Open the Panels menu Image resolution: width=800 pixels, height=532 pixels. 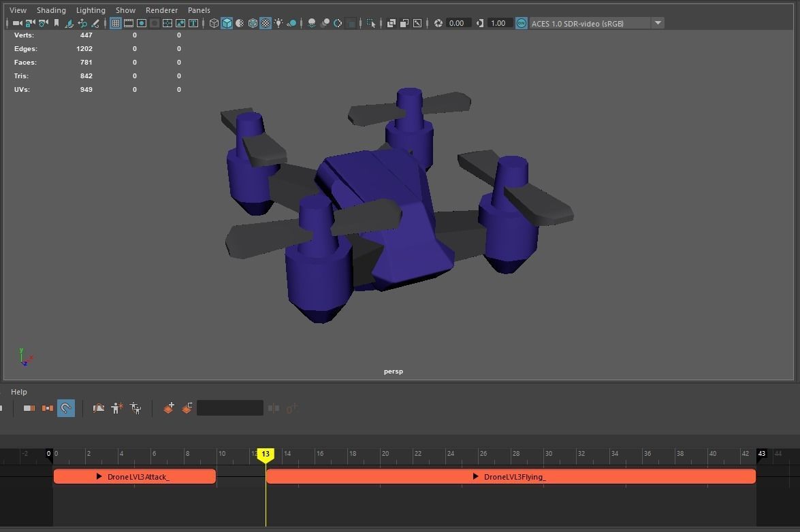pyautogui.click(x=199, y=10)
